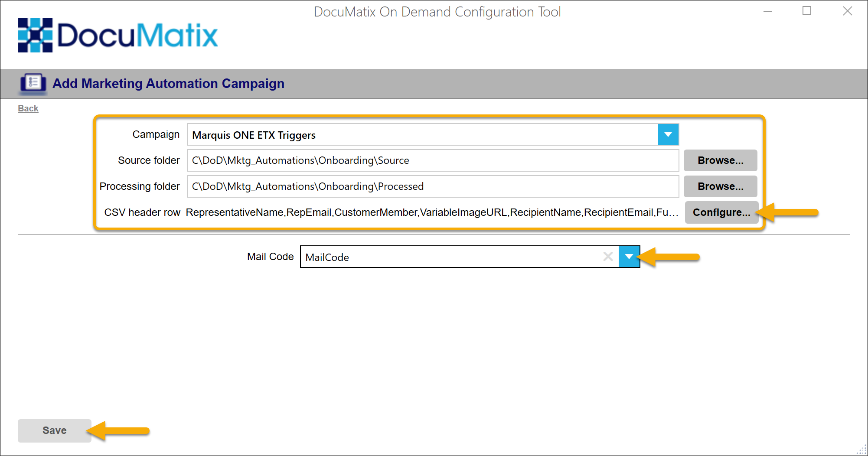The width and height of the screenshot is (868, 456).
Task: Go back using the Back link
Action: tap(28, 108)
